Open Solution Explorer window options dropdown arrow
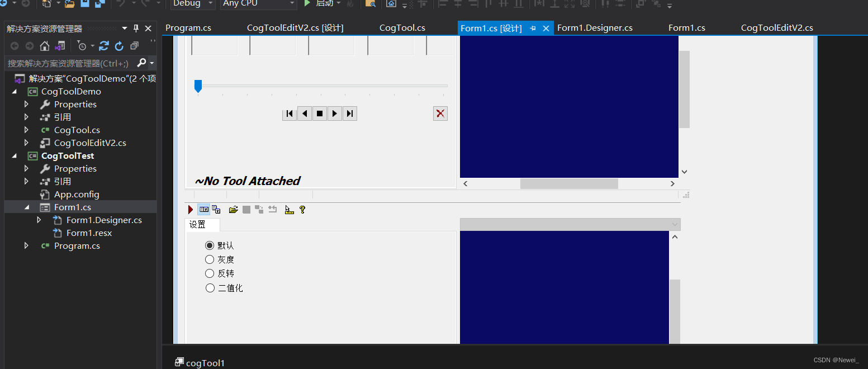 tap(124, 29)
